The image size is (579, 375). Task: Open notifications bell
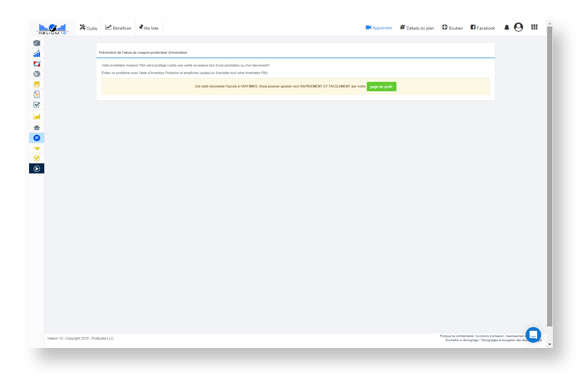tap(507, 27)
